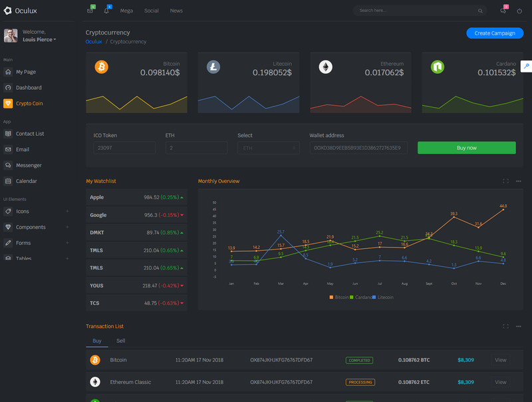Click the Calendar sidebar icon
Viewport: 532px width, 402px height.
click(x=8, y=181)
